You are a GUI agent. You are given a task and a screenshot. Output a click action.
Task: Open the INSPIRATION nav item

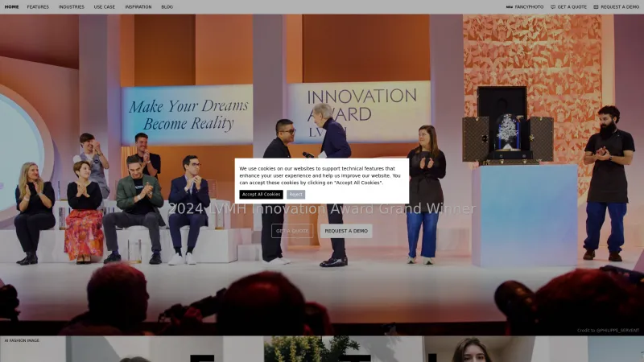point(138,7)
